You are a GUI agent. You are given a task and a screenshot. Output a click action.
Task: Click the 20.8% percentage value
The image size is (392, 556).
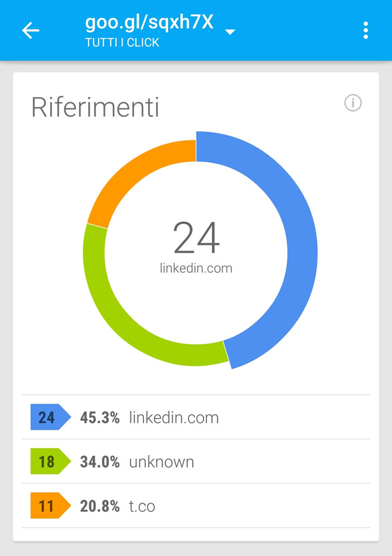(x=100, y=506)
